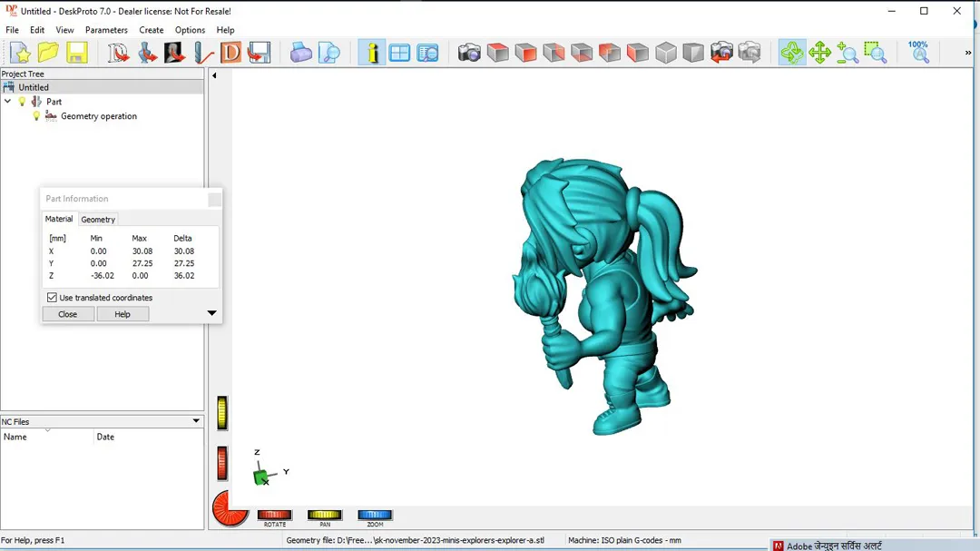Image resolution: width=980 pixels, height=551 pixels.
Task: Click the Load geometry file toolbar icon
Action: point(147,53)
